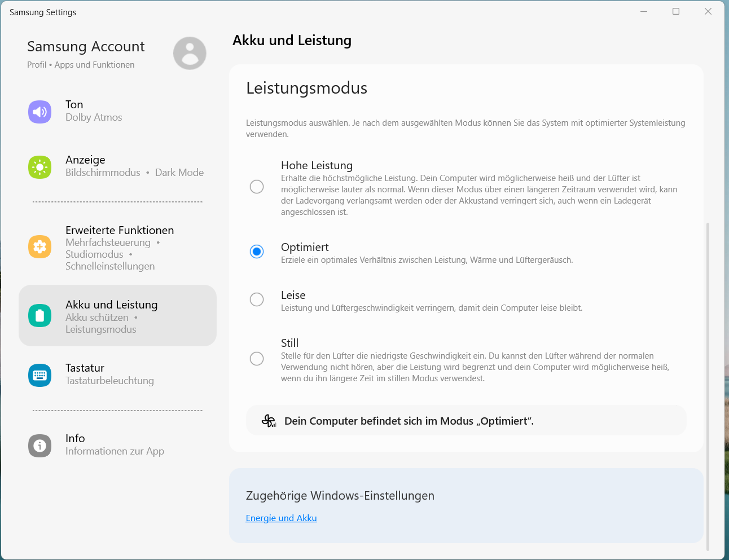The image size is (729, 560).
Task: Click the Optimiert option title
Action: [305, 247]
